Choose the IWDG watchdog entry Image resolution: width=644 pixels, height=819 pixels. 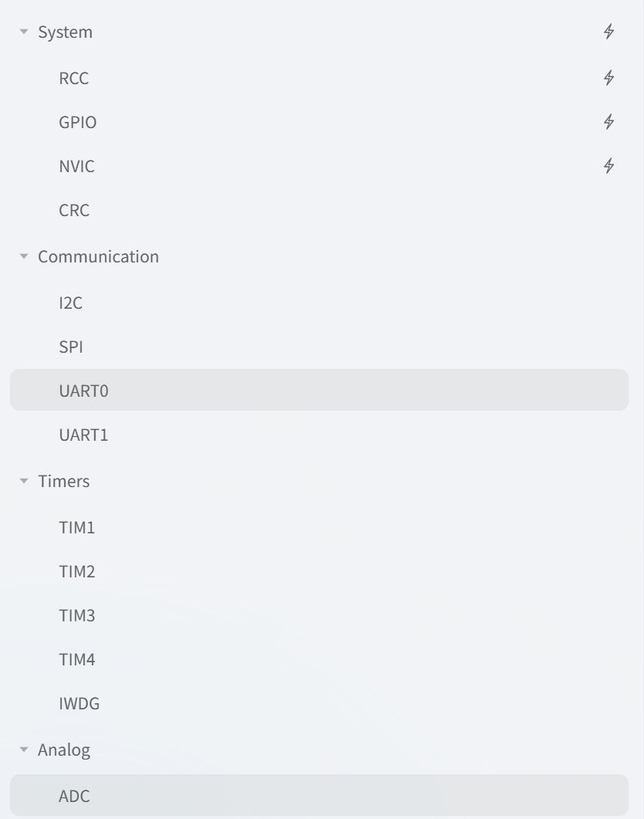[79, 704]
